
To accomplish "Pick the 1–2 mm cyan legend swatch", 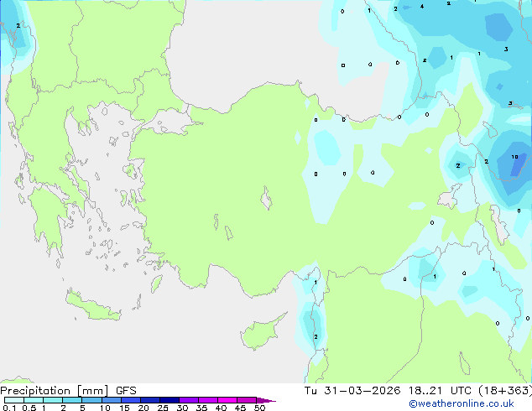I will (53, 400).
